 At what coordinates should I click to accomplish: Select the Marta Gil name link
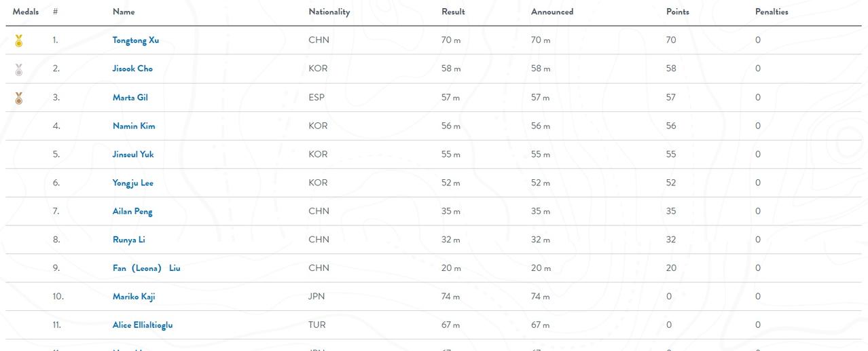[130, 97]
